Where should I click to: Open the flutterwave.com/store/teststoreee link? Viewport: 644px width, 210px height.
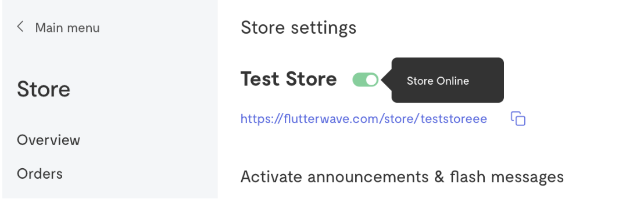364,119
